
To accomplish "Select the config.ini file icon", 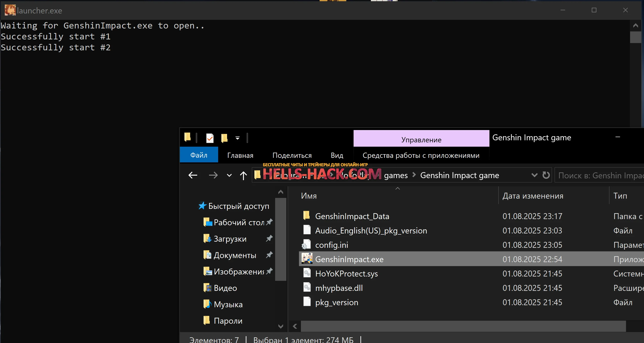I will [x=306, y=244].
